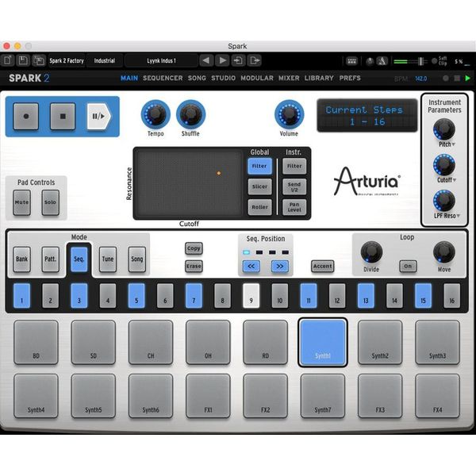Switch to the MIXER tab
This screenshot has height=476, width=476.
289,78
